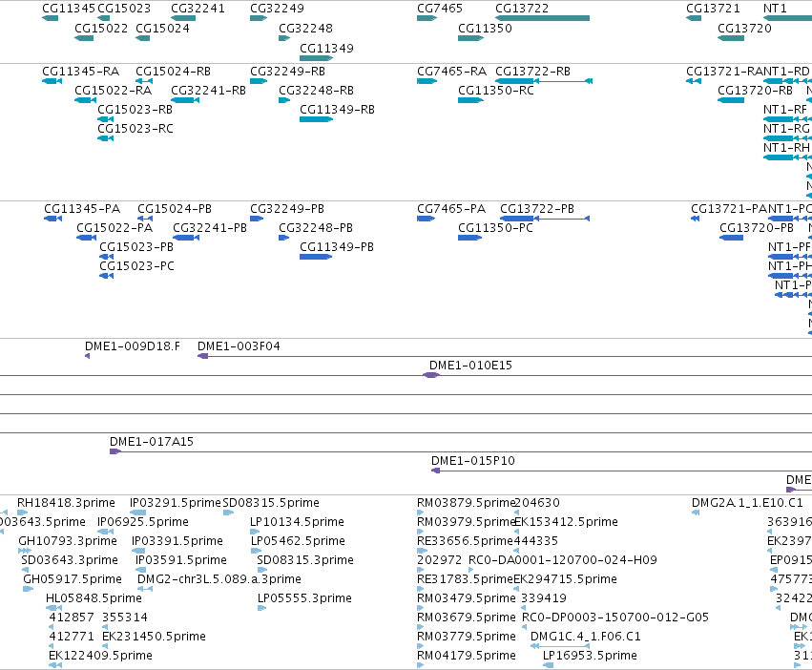Click clone DME1-009D18.F
The width and height of the screenshot is (812, 670).
pos(133,345)
